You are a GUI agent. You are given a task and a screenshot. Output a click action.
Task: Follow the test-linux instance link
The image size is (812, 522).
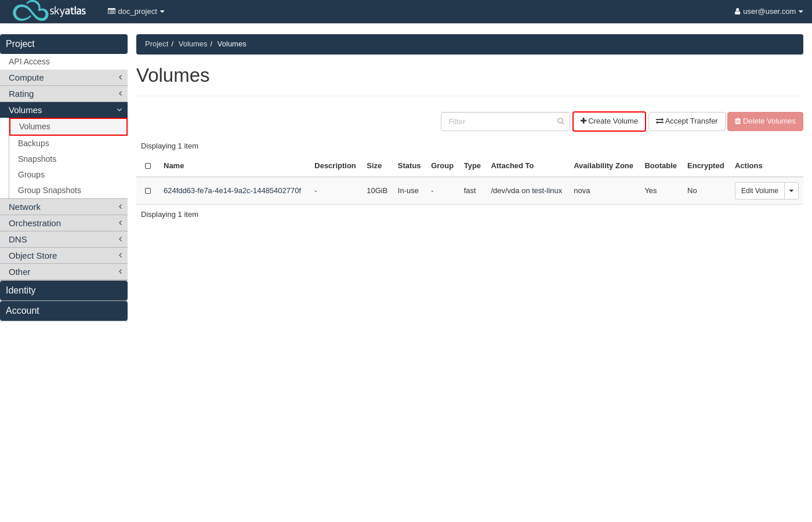click(546, 191)
